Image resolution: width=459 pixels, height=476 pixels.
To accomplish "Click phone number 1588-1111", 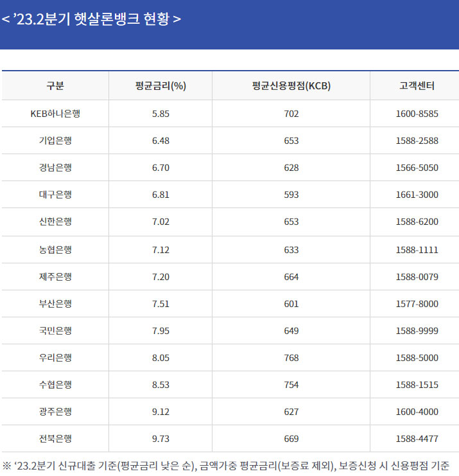I will point(417,250).
